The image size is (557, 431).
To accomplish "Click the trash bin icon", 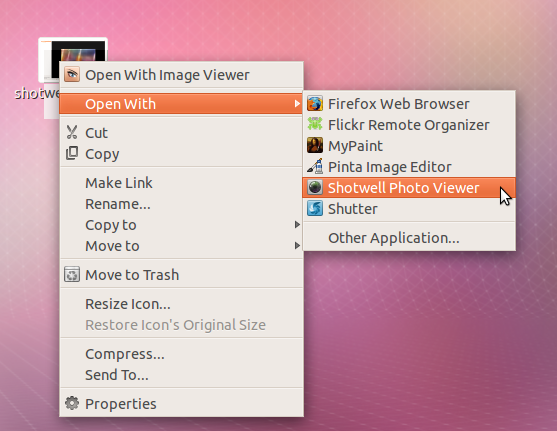I will 72,275.
